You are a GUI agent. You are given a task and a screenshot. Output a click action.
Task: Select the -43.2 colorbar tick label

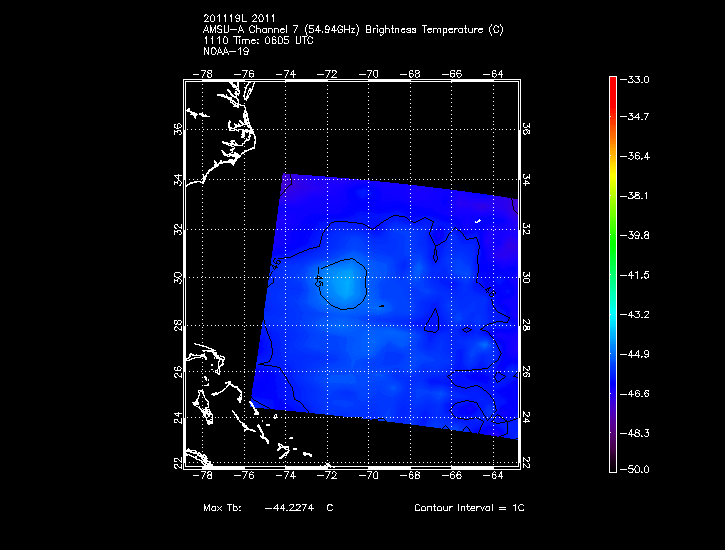[x=635, y=315]
